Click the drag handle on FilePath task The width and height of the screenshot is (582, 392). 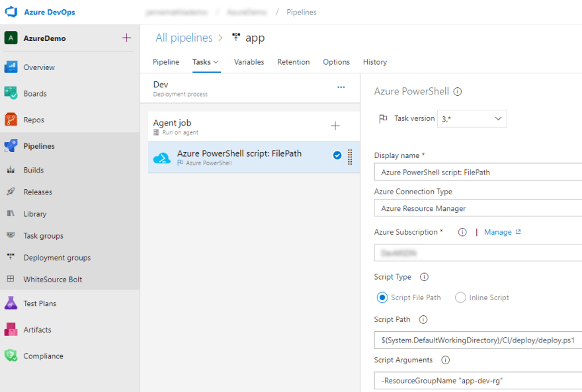pos(350,157)
